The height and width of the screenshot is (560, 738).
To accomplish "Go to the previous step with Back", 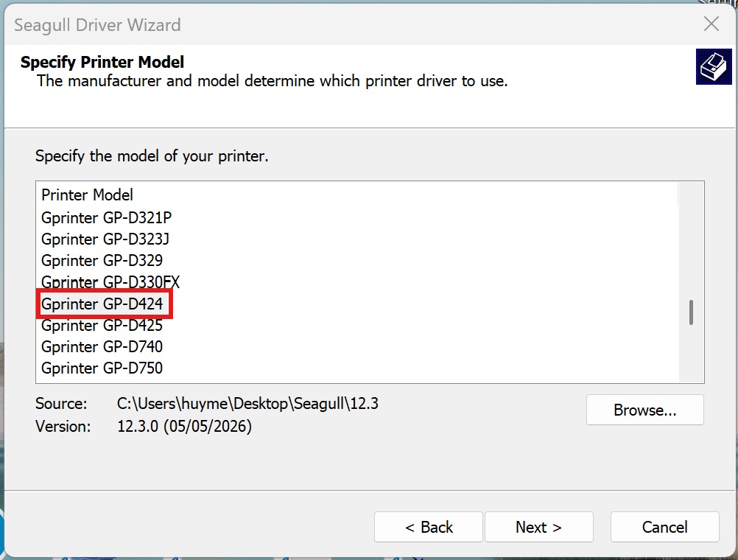I will [429, 527].
